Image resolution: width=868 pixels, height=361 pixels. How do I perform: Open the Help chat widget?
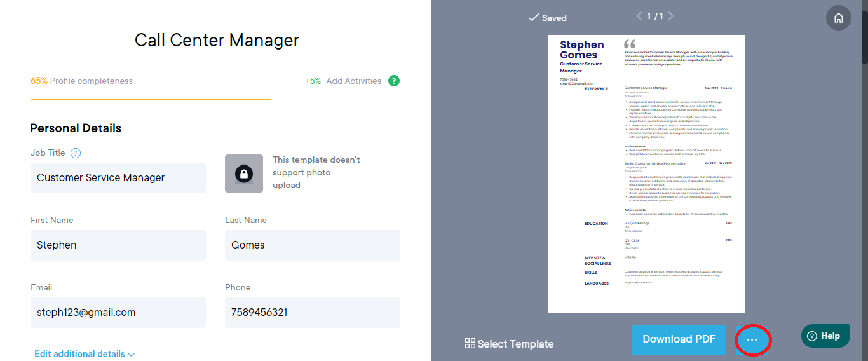(x=825, y=336)
